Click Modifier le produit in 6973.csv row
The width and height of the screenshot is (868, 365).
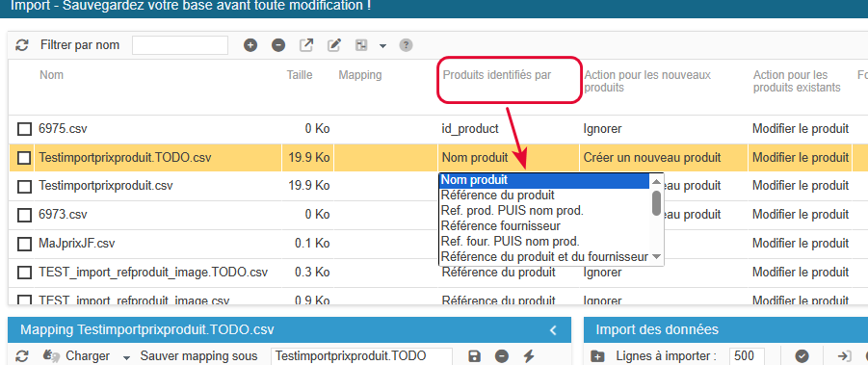(x=801, y=215)
